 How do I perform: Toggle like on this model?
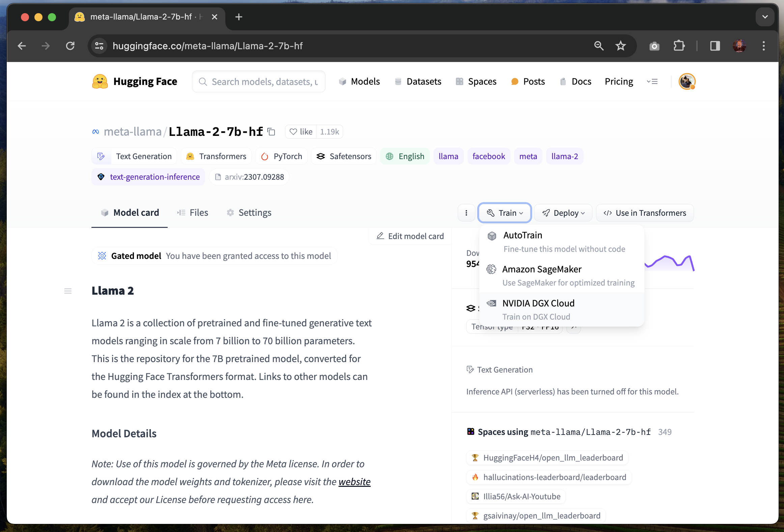(x=301, y=132)
